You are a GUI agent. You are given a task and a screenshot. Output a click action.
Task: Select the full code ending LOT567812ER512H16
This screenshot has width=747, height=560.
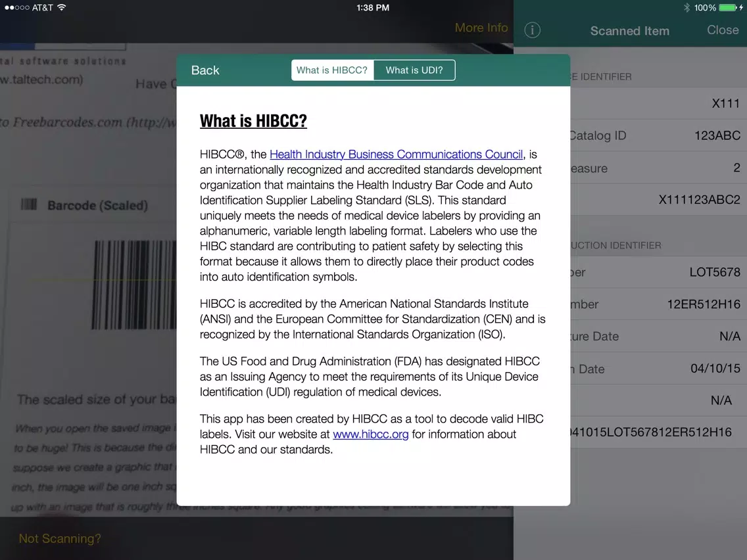650,432
